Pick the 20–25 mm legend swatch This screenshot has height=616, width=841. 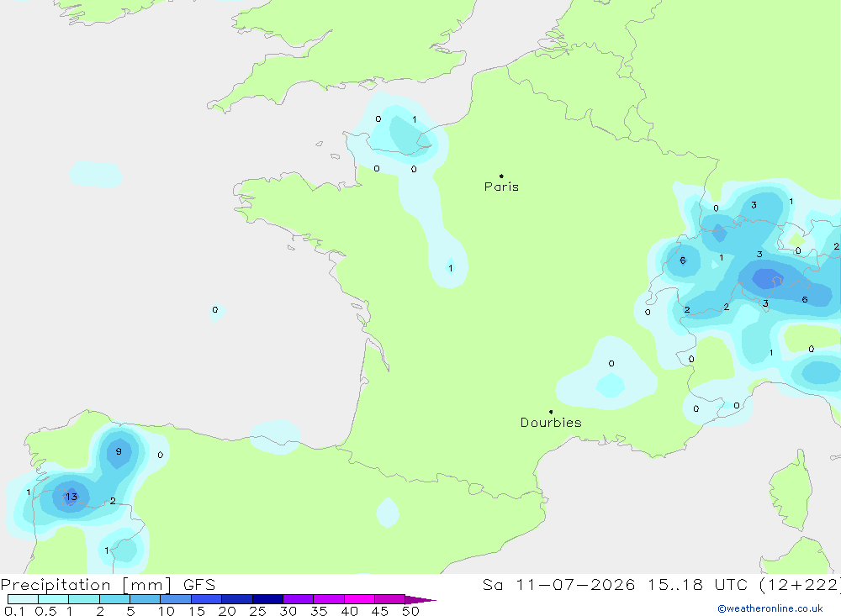click(237, 599)
